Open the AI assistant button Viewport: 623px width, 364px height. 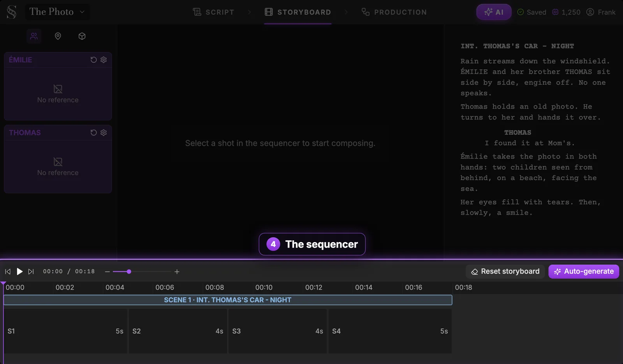[x=494, y=12]
